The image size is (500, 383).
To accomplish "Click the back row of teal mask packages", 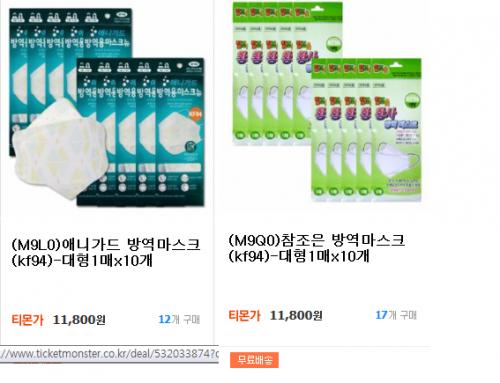I will (70, 53).
